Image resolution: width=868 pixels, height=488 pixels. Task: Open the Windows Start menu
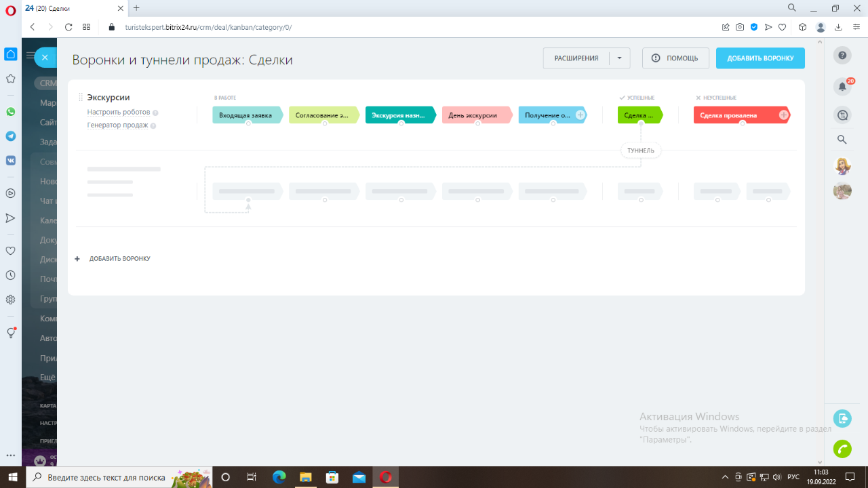(13, 477)
